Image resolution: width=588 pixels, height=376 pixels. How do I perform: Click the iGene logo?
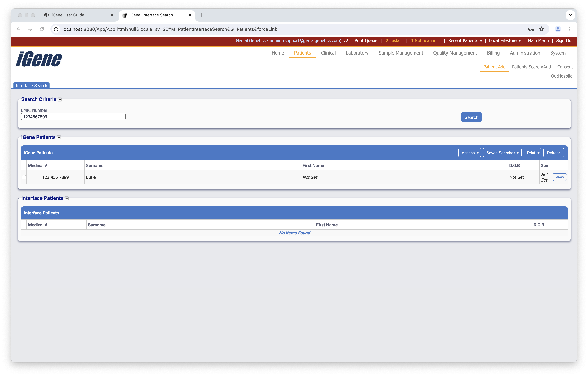click(x=39, y=59)
